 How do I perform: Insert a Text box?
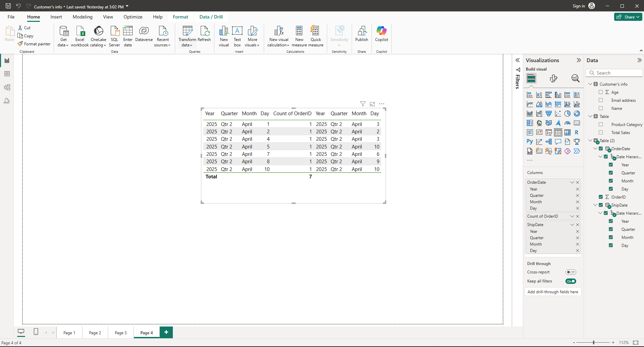[237, 36]
